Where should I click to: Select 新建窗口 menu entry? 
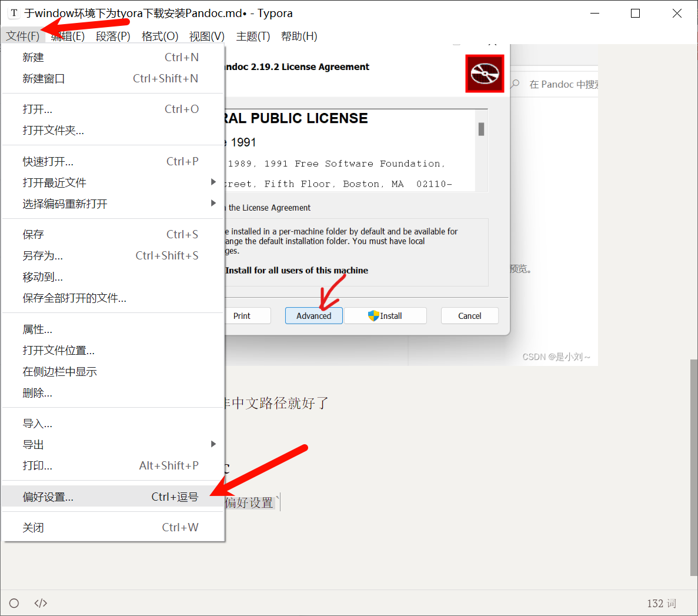point(113,79)
